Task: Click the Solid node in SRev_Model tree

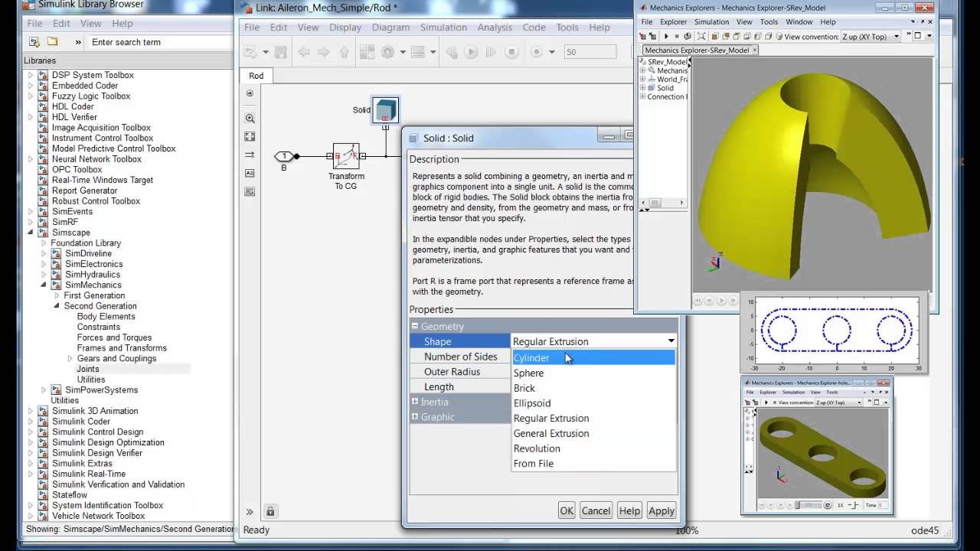Action: (x=665, y=88)
